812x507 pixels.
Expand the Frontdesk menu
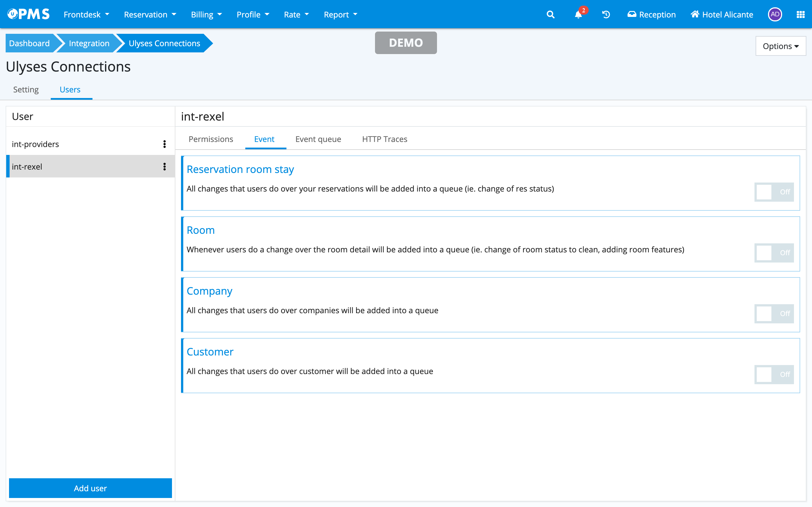click(x=86, y=14)
